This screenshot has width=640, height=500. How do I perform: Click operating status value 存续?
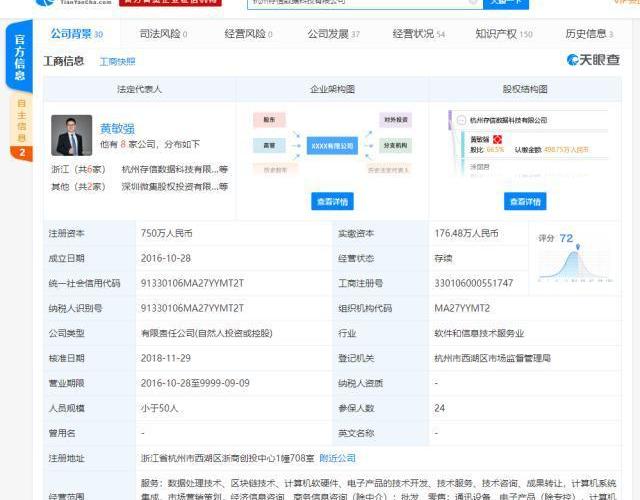click(443, 258)
